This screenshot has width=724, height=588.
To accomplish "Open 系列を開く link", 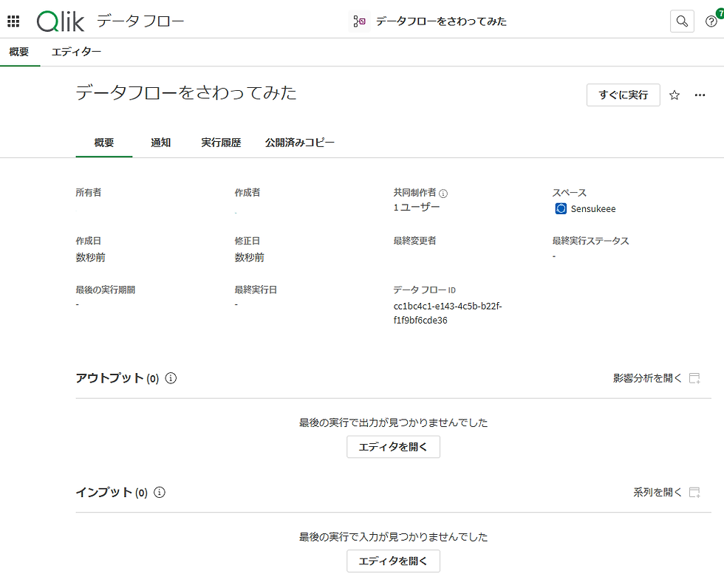I will pos(658,493).
